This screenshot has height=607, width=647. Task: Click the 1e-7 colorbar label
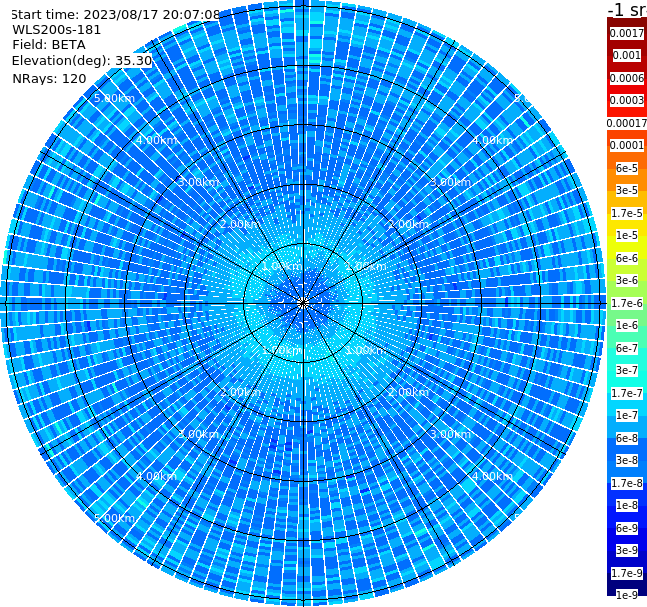click(x=627, y=415)
